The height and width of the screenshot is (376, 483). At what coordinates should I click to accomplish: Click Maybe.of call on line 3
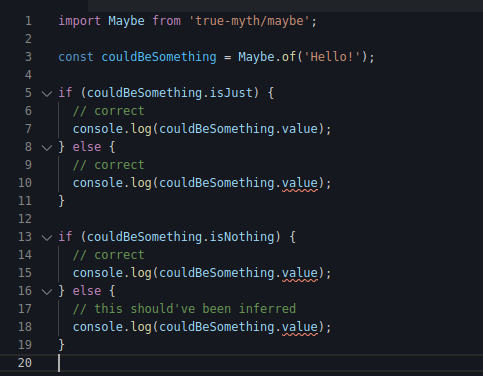(267, 57)
